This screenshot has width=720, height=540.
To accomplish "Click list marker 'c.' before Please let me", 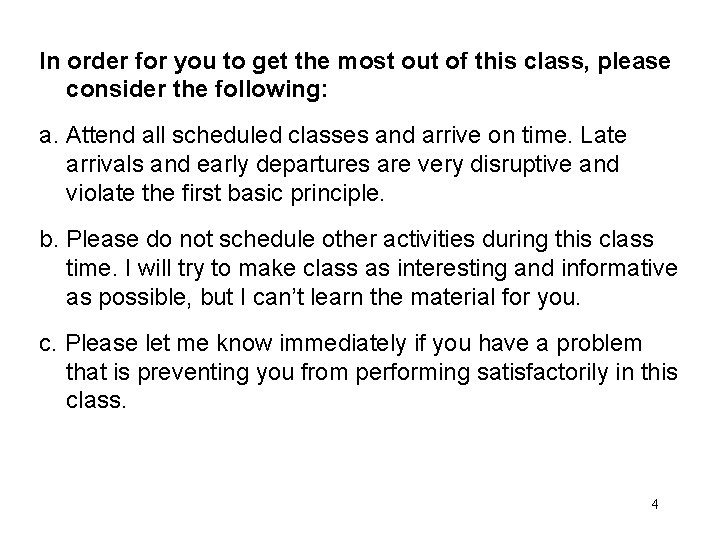I will tap(48, 345).
